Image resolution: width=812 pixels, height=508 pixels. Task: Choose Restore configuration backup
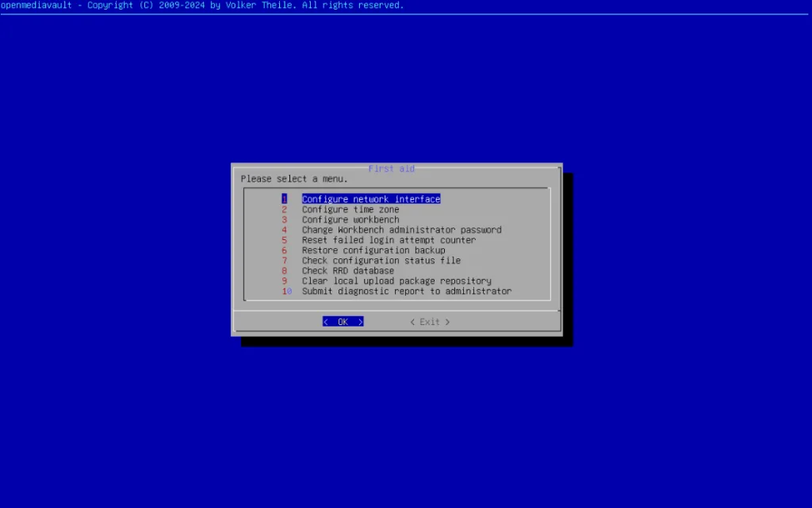373,250
